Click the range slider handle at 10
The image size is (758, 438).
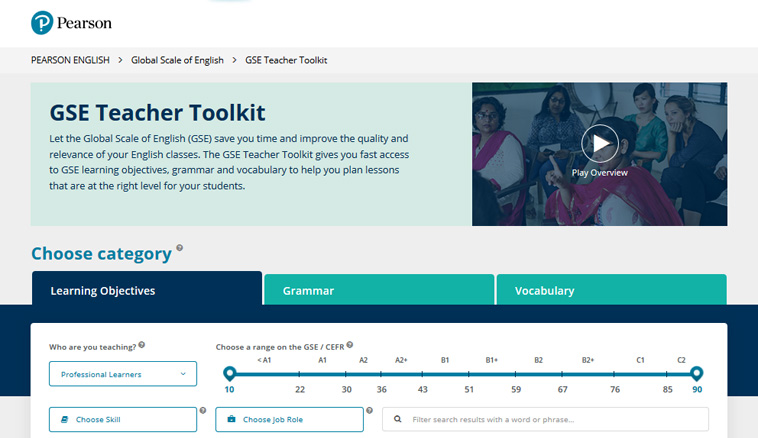(x=230, y=373)
